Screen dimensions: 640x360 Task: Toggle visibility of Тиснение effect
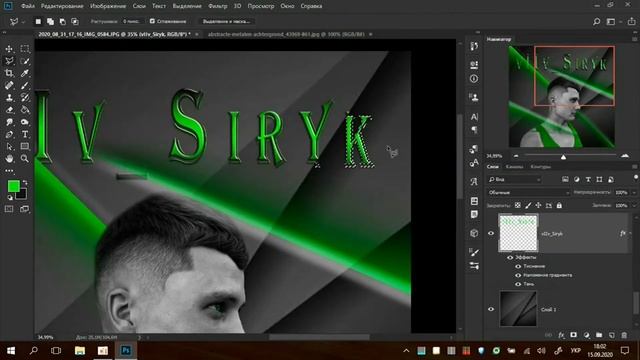(x=518, y=266)
